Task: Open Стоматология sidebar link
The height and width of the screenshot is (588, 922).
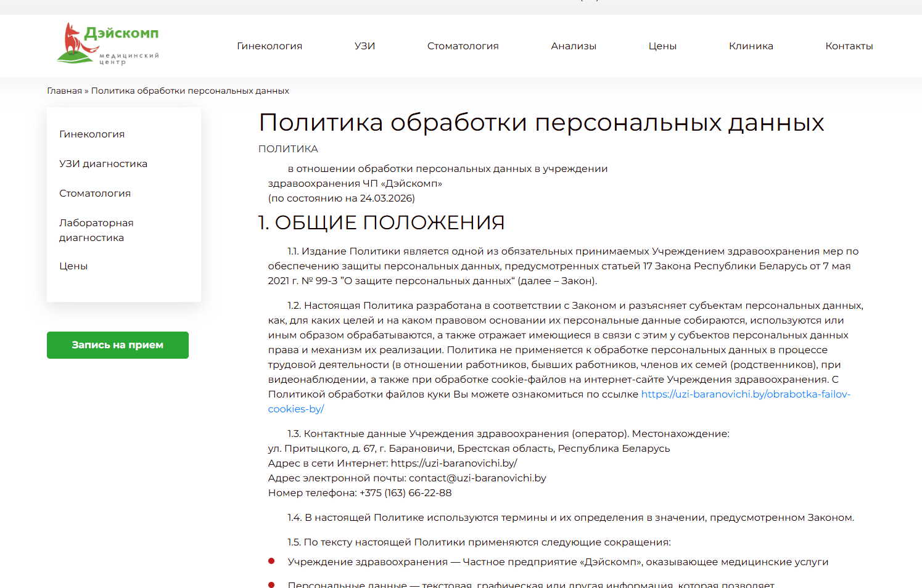Action: [x=95, y=194]
